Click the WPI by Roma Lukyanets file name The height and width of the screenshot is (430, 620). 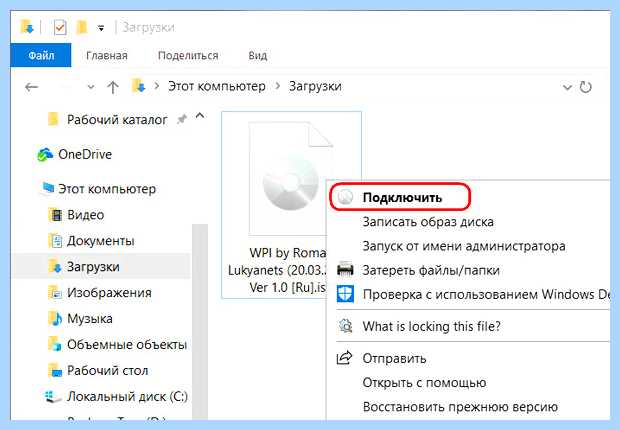[277, 270]
